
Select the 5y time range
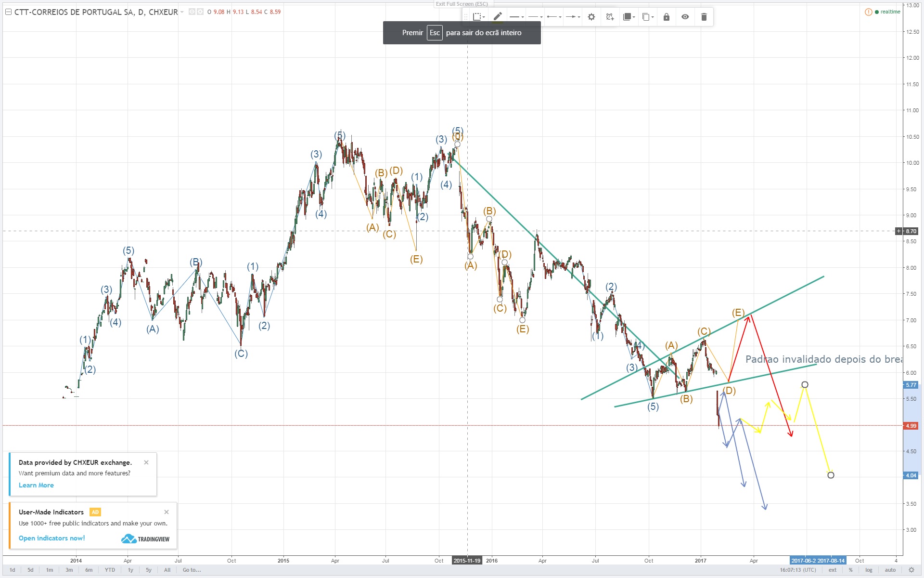[149, 570]
